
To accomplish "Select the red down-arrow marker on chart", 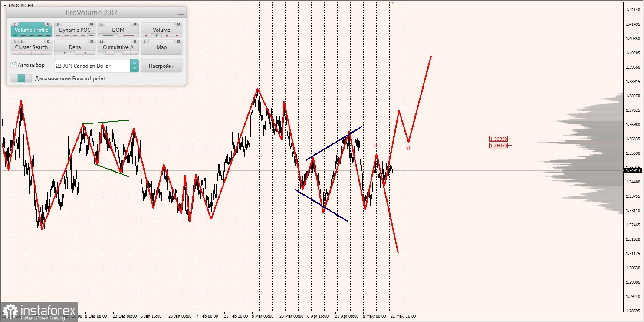I will tap(376, 145).
